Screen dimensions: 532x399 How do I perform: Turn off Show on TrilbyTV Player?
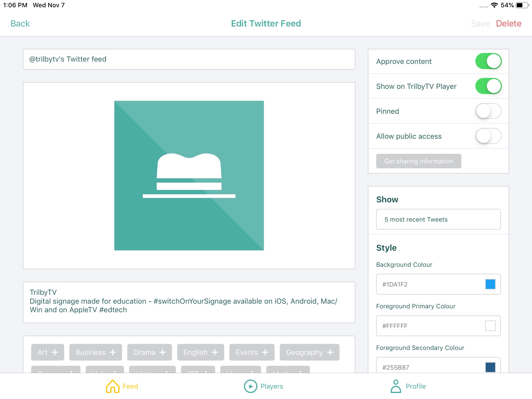(x=488, y=86)
